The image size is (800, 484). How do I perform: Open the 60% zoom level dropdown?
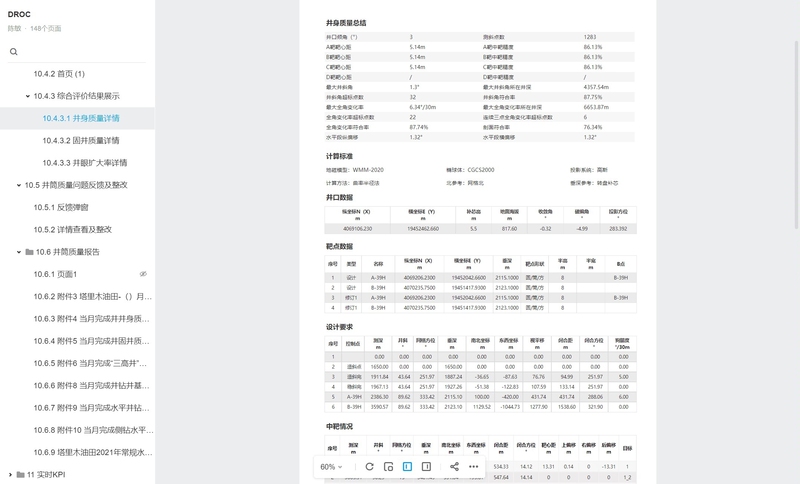(x=332, y=467)
